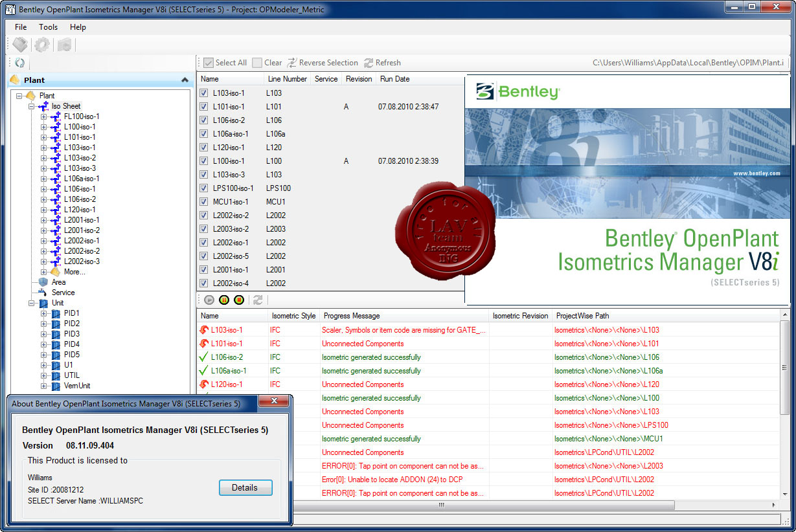
Task: Uncheck the L2001-iso-1 row checkbox
Action: click(x=204, y=270)
